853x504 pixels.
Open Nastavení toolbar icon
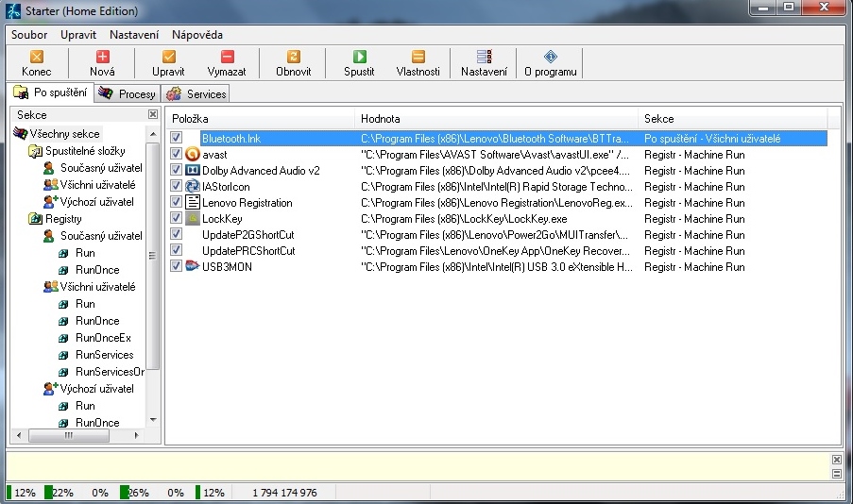click(x=484, y=57)
